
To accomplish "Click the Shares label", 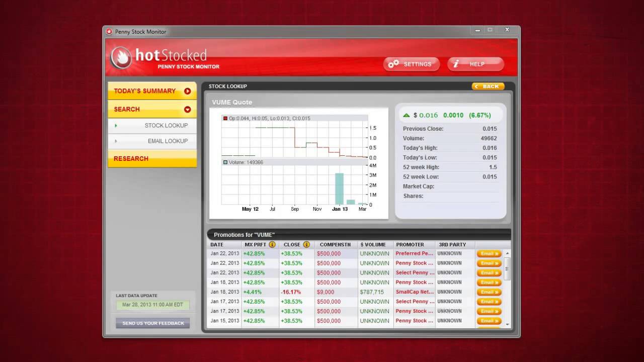I will click(x=413, y=196).
